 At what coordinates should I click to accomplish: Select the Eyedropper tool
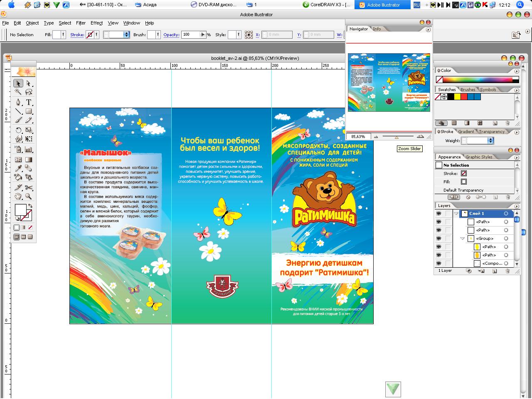tap(18, 168)
